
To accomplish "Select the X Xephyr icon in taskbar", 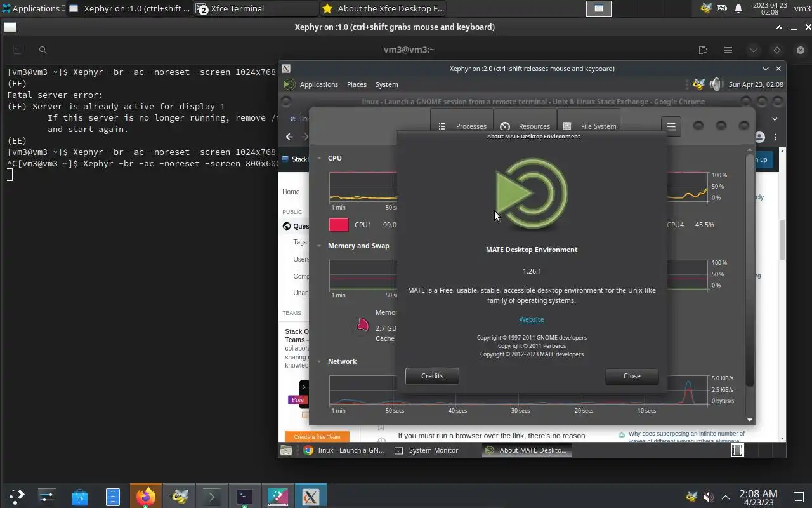I will 310,497.
